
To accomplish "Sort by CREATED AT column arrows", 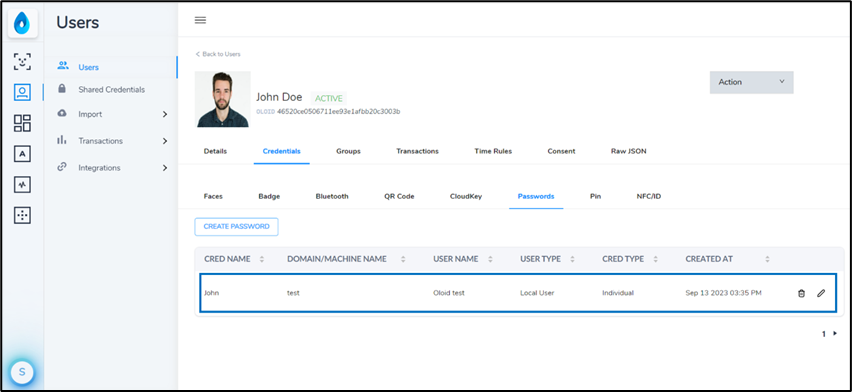I will coord(767,259).
